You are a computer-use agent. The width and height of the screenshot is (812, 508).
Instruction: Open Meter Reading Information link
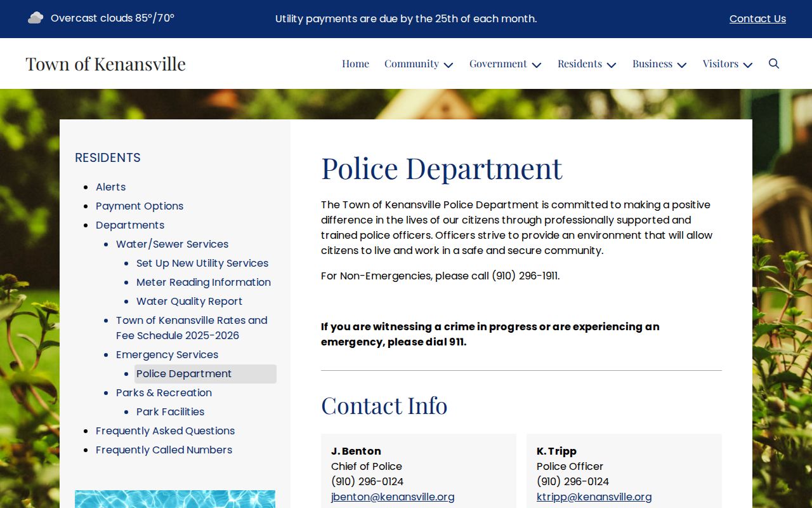point(204,282)
